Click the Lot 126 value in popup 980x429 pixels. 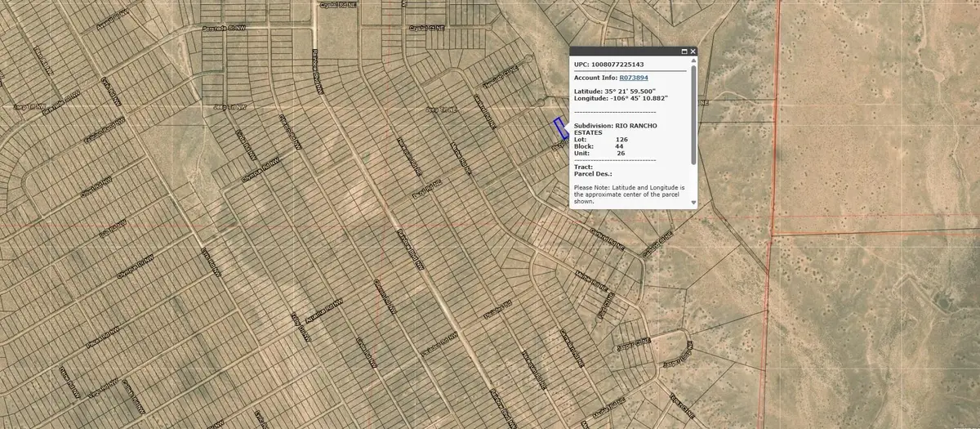coord(622,139)
